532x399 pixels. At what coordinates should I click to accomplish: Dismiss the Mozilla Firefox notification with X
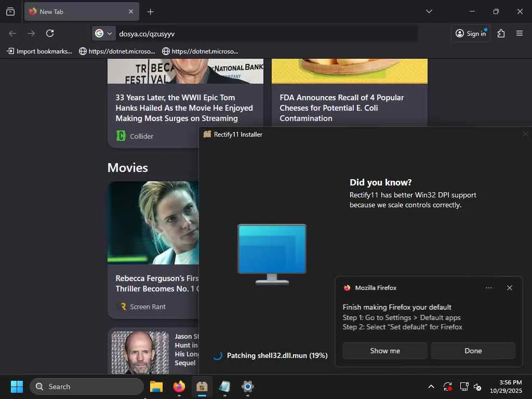click(x=509, y=288)
